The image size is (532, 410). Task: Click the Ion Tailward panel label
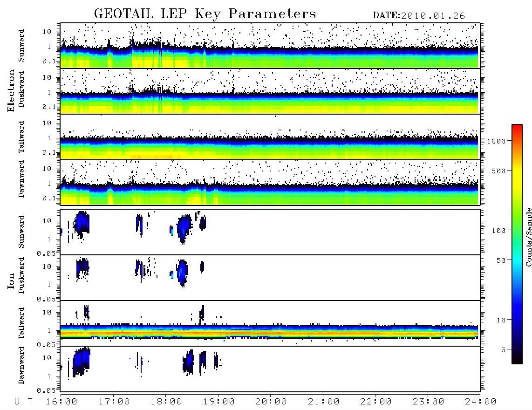(21, 323)
